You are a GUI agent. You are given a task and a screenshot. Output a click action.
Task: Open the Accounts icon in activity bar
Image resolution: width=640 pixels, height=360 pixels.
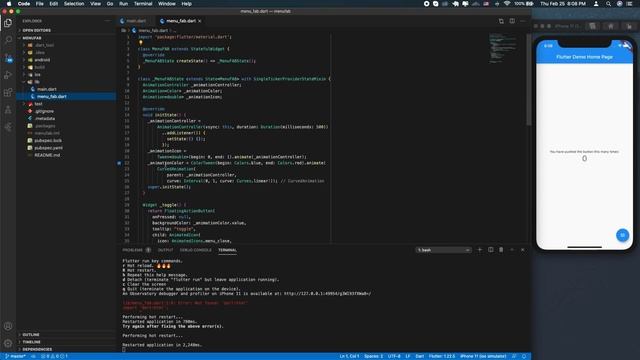point(8,326)
